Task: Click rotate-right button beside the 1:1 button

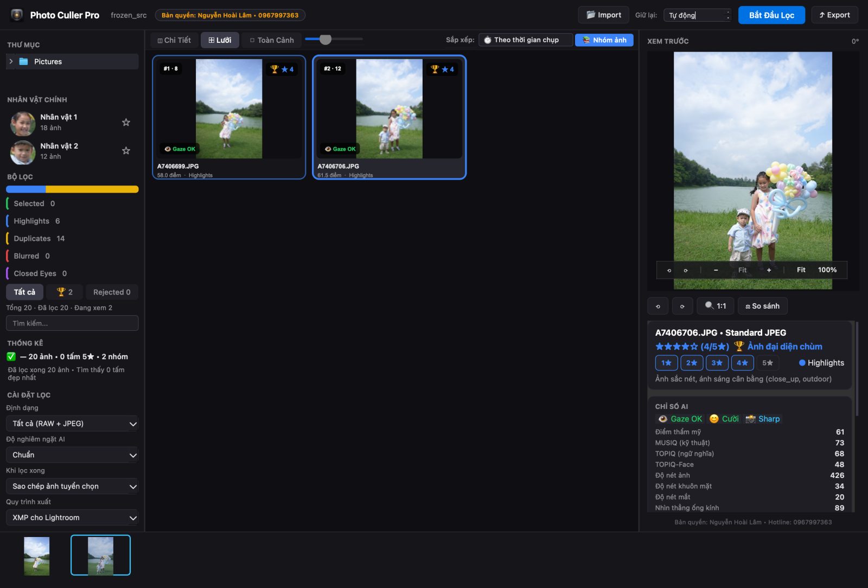Action: coord(682,306)
